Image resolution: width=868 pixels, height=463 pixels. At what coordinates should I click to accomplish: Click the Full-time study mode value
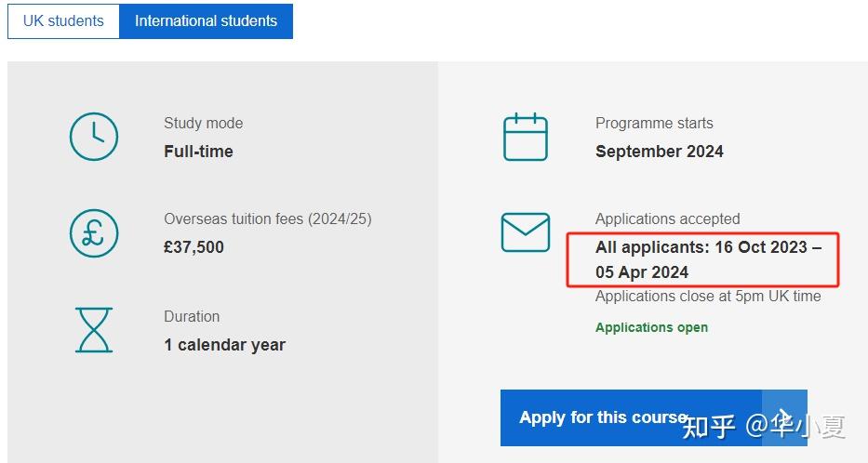click(x=198, y=152)
